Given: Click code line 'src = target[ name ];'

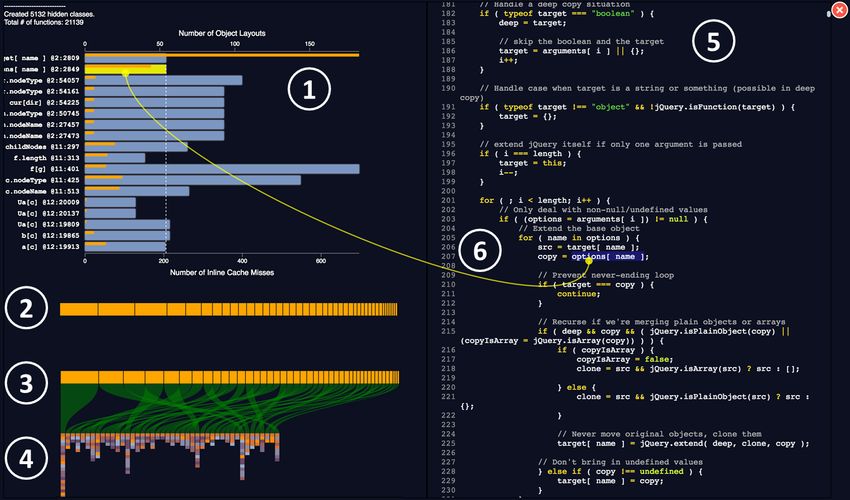Looking at the screenshot, I should tap(587, 247).
